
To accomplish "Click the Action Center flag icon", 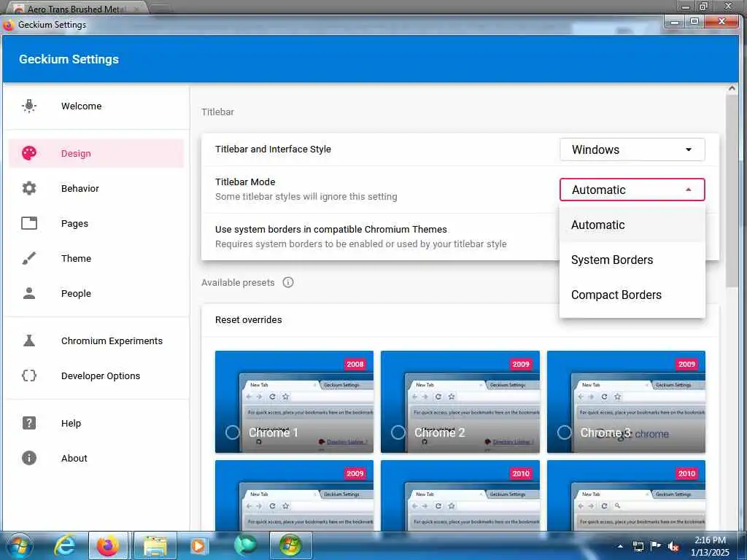I will point(656,545).
